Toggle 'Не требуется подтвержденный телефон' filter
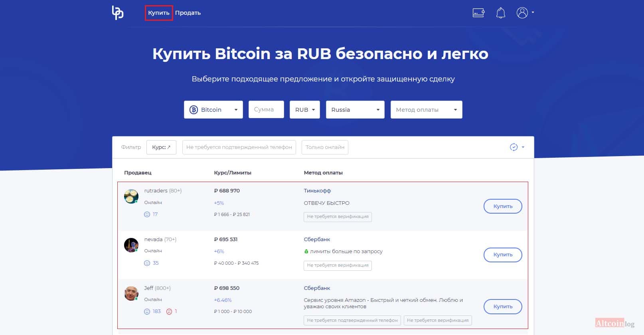This screenshot has width=644, height=335. click(x=239, y=147)
